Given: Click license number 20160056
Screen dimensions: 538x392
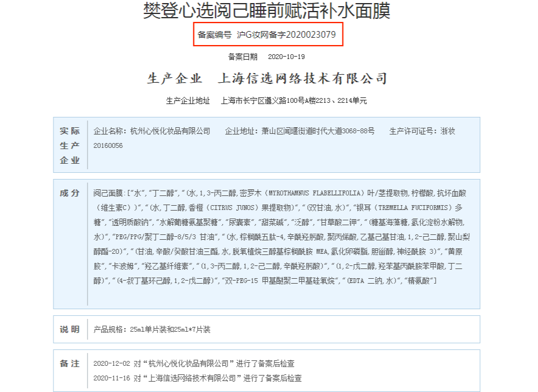Looking at the screenshot, I should (108, 145).
